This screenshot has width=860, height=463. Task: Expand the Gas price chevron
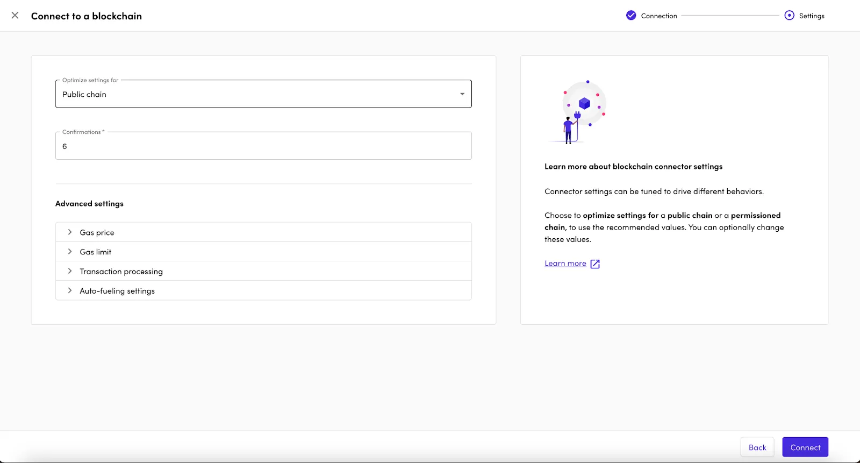(70, 232)
